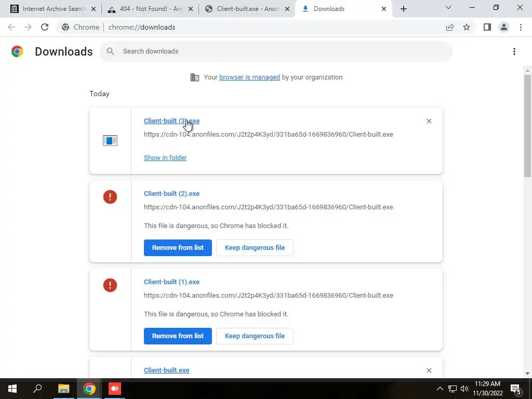Close the Internet Archive Search tab
Screen dimensions: 532x399
[x=94, y=9]
